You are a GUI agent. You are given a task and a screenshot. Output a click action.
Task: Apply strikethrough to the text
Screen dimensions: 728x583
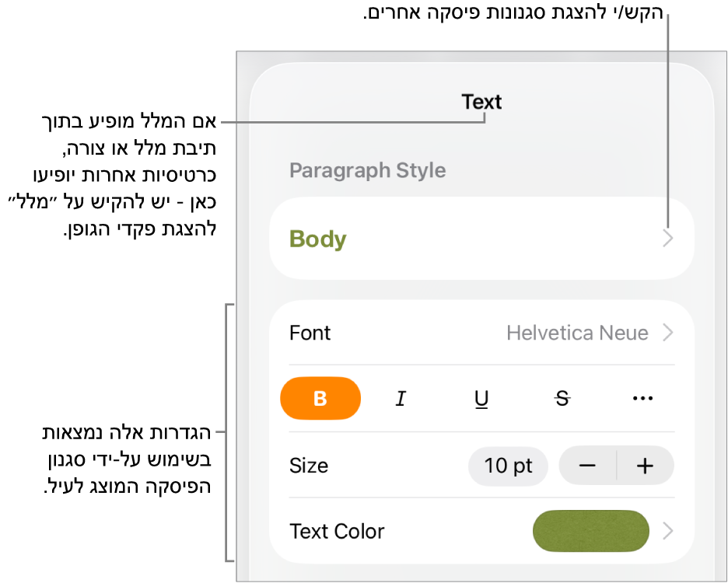(562, 399)
